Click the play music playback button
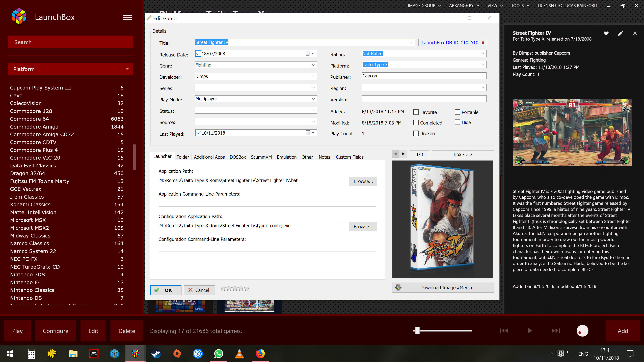The height and width of the screenshot is (362, 644). pos(530,330)
